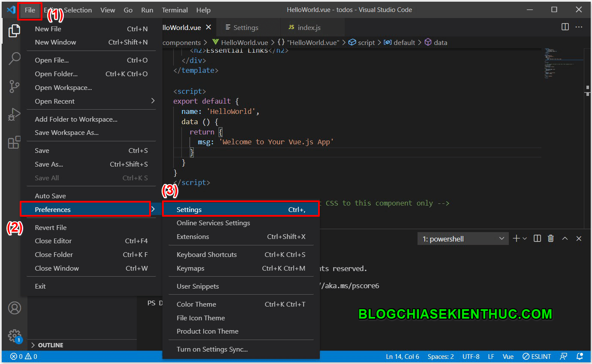Open the 'script' breadcrumb

coord(361,42)
